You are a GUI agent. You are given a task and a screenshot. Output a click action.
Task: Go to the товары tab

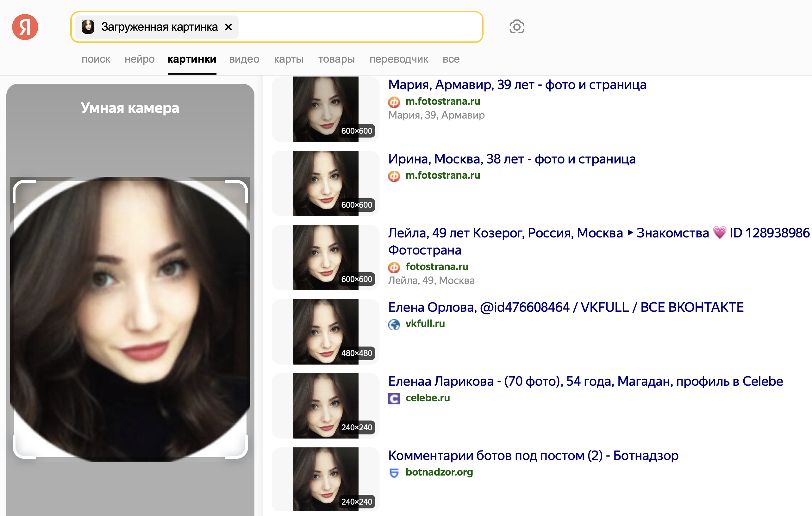click(336, 59)
